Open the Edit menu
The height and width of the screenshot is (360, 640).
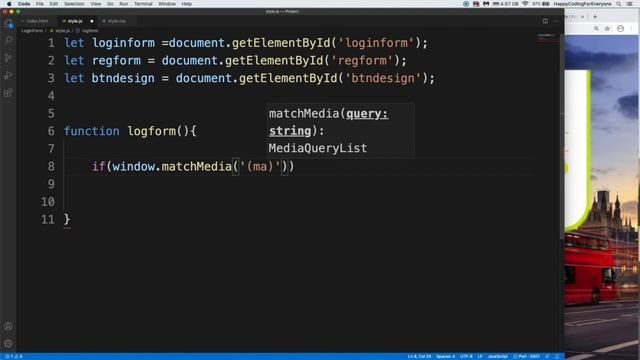tap(54, 4)
